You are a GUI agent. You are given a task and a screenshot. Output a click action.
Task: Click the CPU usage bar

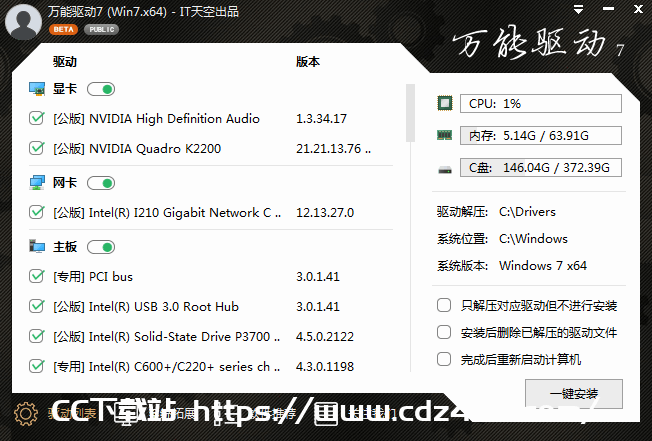pyautogui.click(x=541, y=103)
